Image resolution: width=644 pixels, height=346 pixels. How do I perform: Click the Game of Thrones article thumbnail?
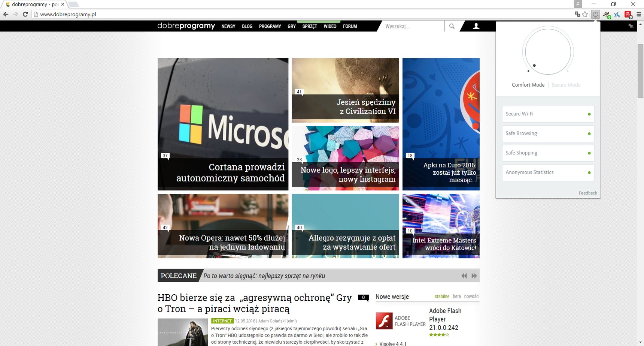tap(183, 332)
